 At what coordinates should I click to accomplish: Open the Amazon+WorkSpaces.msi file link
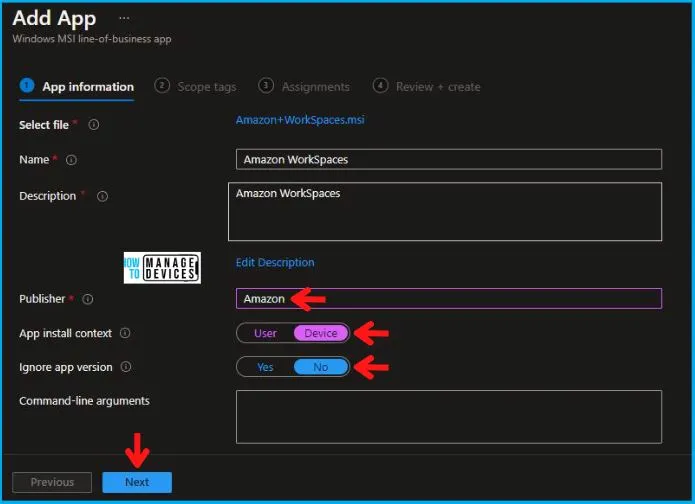click(x=300, y=120)
